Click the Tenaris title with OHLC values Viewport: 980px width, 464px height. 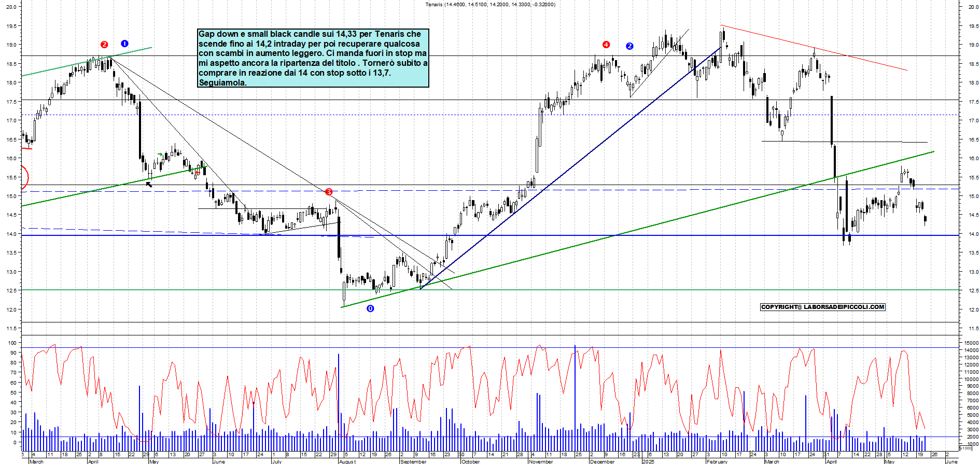tap(490, 5)
